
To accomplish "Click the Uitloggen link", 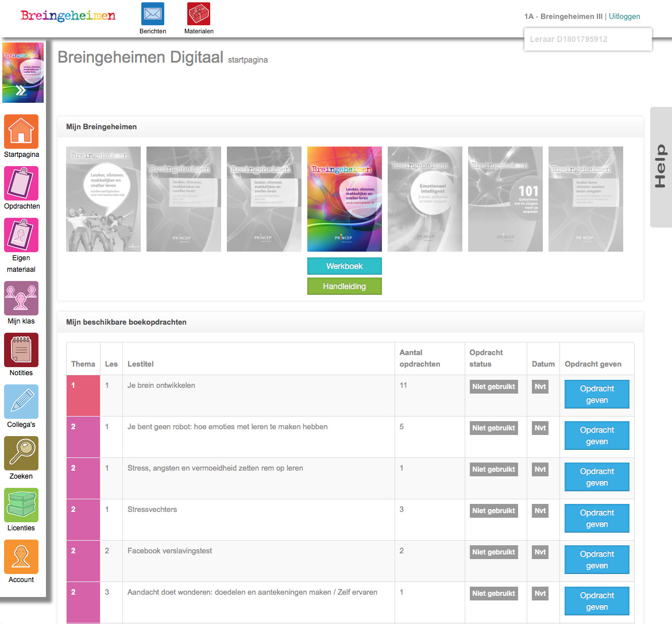I will click(624, 16).
